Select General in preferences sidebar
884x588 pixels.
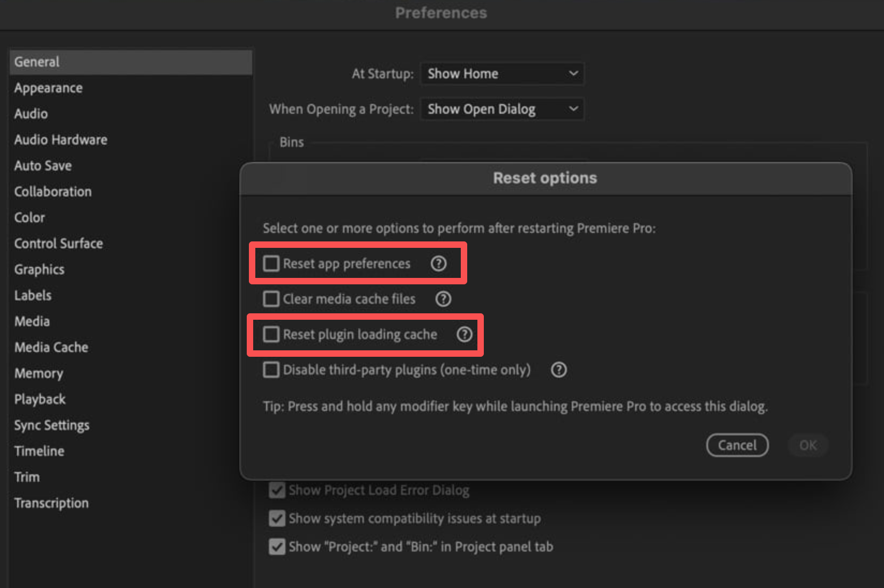coord(131,62)
